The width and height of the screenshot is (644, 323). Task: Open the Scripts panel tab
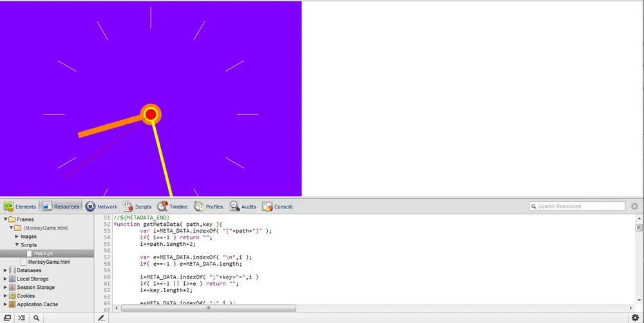tap(138, 207)
